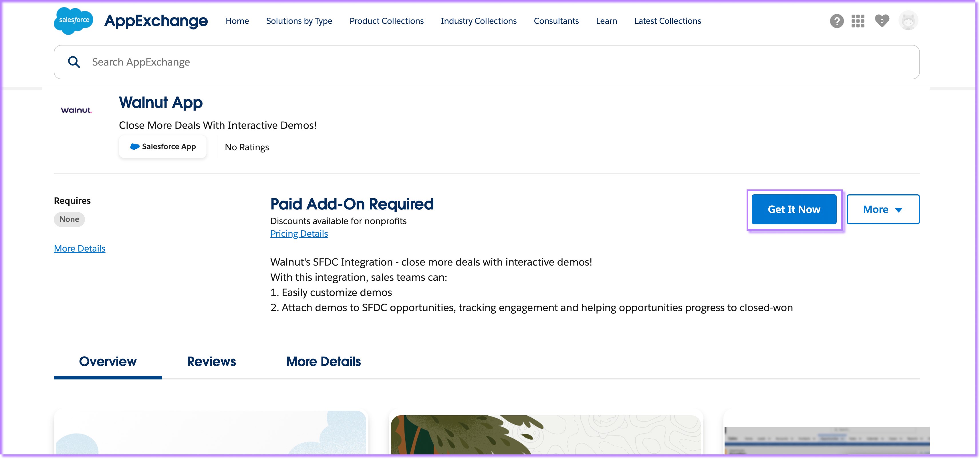This screenshot has width=980, height=459.
Task: Switch to the Overview tab
Action: pos(108,362)
